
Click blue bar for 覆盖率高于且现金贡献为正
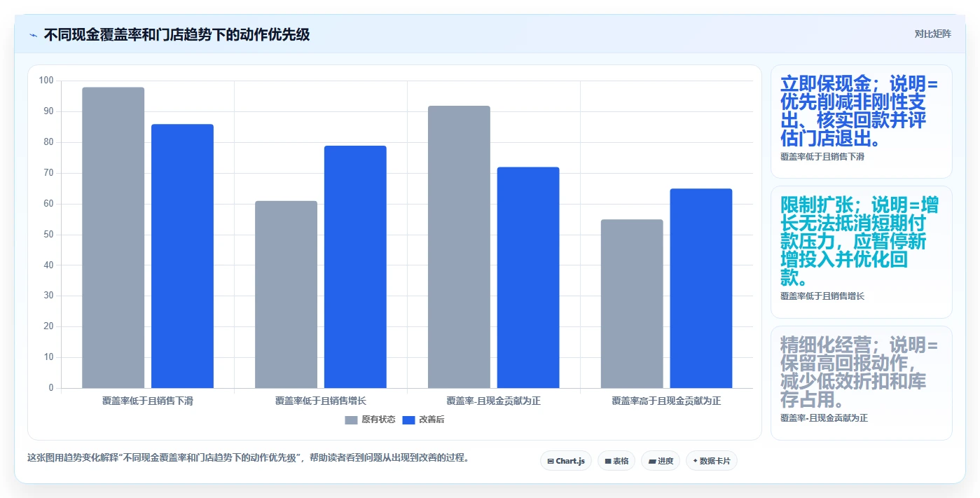point(701,289)
